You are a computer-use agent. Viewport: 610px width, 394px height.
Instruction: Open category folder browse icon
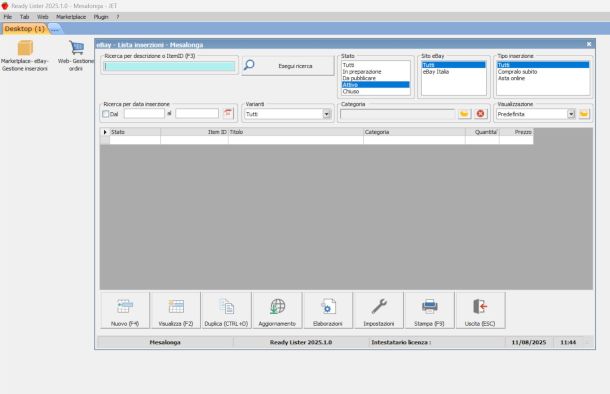[x=464, y=114]
